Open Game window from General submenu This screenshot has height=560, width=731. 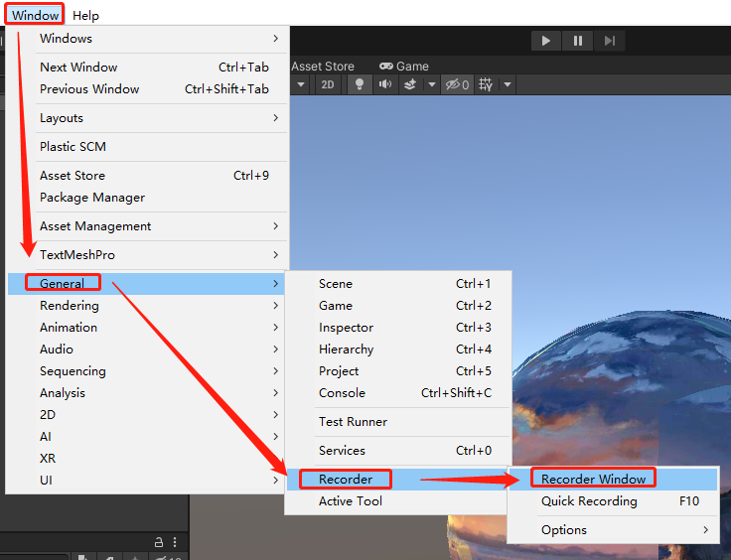(398, 306)
